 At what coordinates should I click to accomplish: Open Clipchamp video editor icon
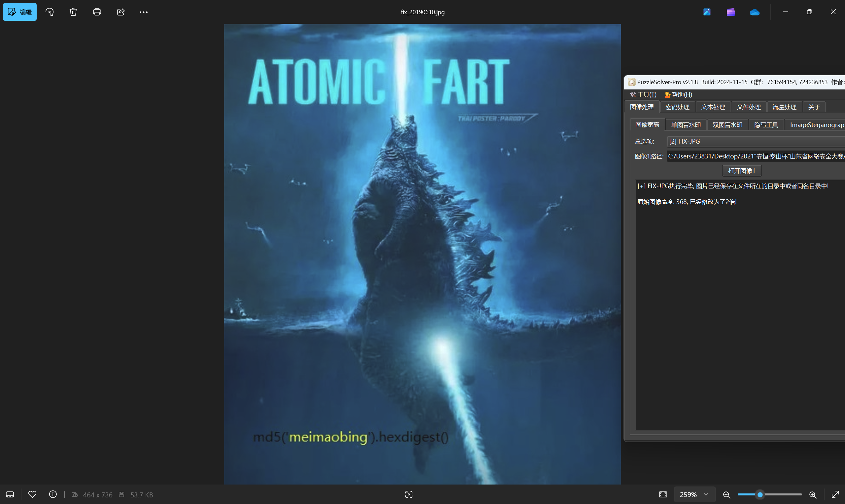[x=731, y=12]
